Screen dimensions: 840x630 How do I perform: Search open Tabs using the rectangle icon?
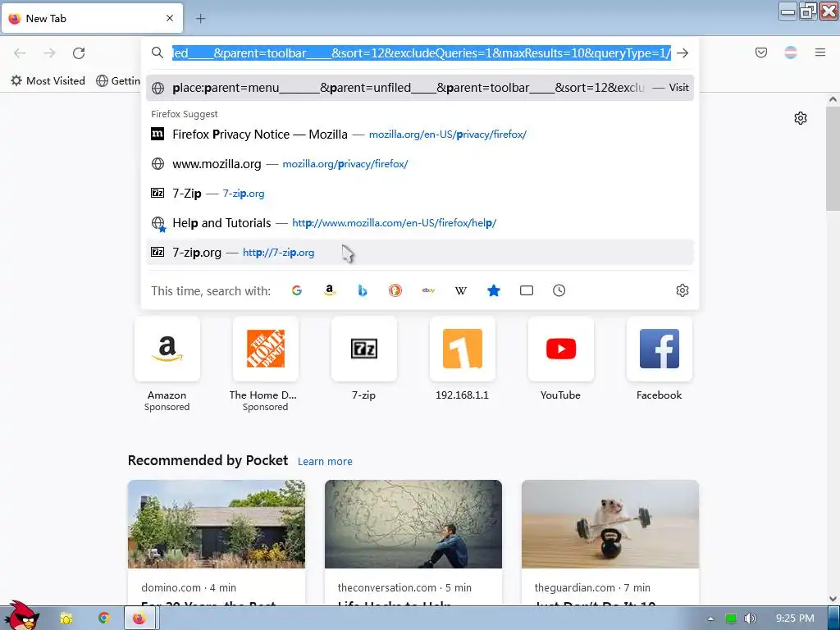[x=527, y=290]
